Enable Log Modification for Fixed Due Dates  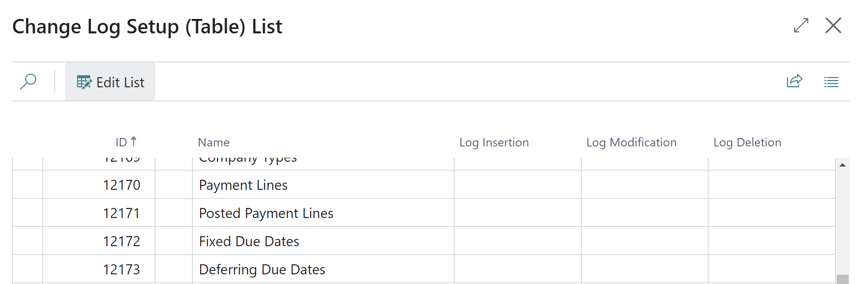click(x=645, y=241)
